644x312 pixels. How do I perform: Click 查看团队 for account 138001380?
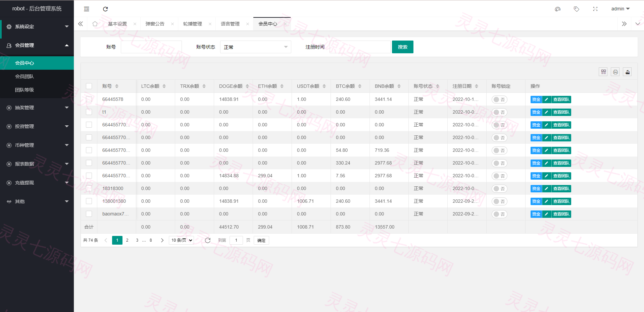tap(561, 201)
